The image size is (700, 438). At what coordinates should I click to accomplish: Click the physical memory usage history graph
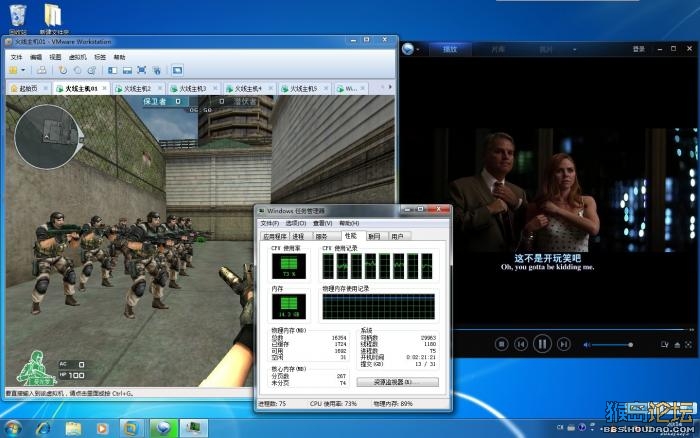pyautogui.click(x=378, y=307)
